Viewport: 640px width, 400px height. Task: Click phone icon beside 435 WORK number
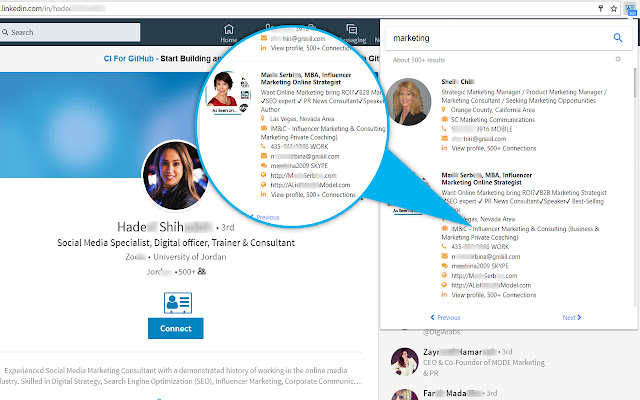point(444,246)
